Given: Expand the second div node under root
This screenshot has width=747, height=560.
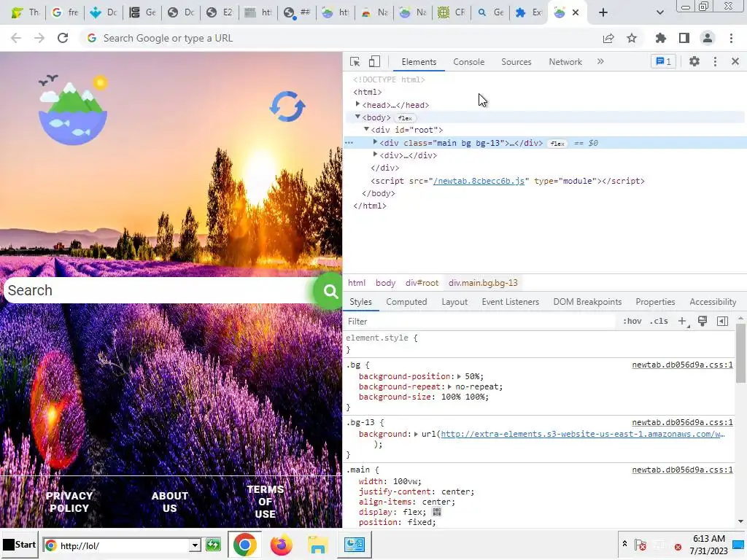Looking at the screenshot, I should click(x=376, y=155).
